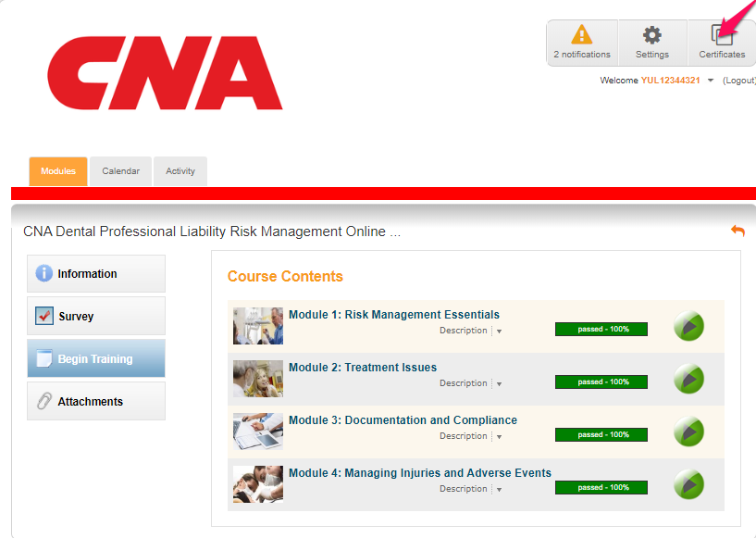The height and width of the screenshot is (538, 756).
Task: Click Module 2 passed - 100% progress bar
Action: tap(601, 382)
